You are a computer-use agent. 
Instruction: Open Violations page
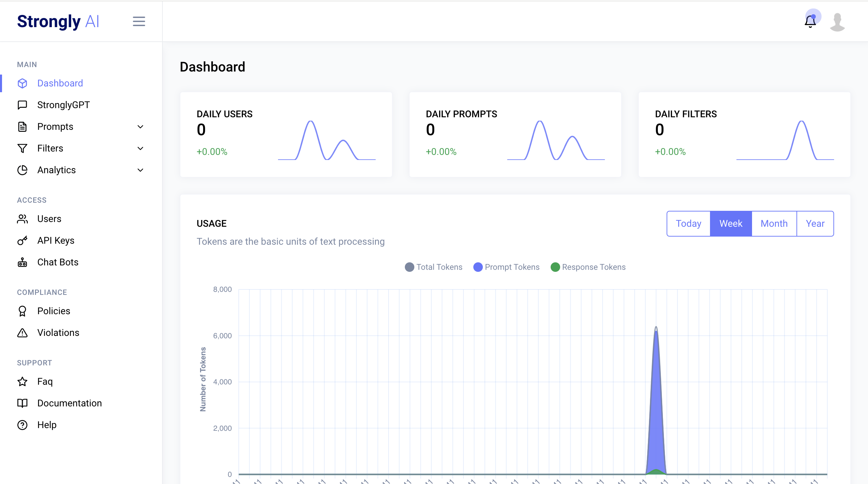[58, 333]
